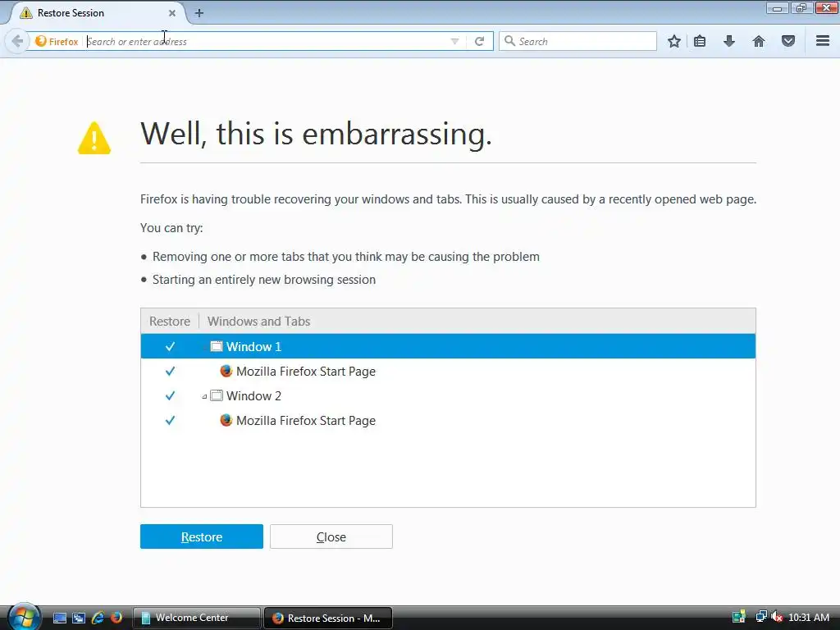The image size is (840, 630).
Task: Open network tray icon
Action: pyautogui.click(x=760, y=617)
